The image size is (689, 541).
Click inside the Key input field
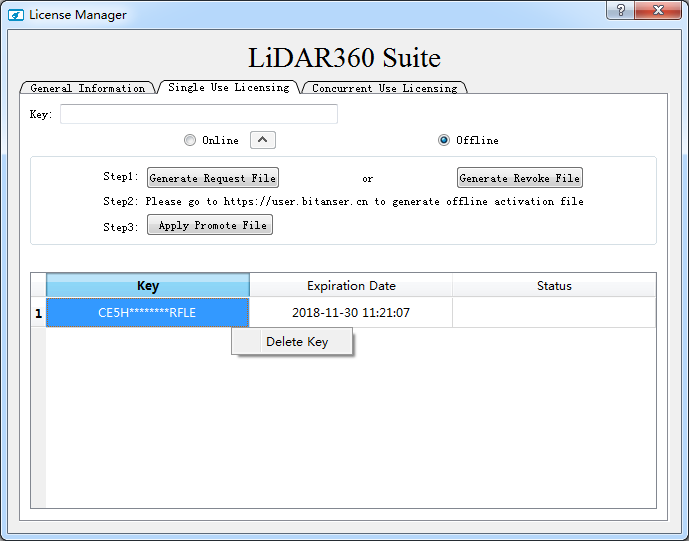(x=198, y=114)
